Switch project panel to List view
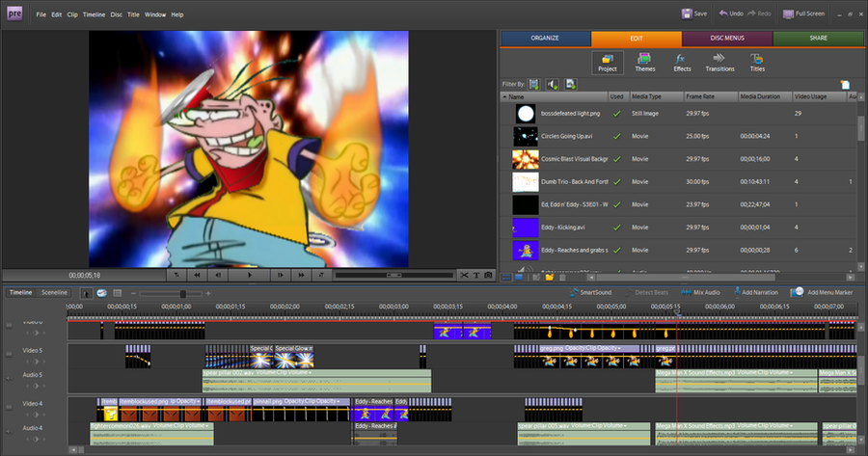This screenshot has width=868, height=456. [506, 278]
